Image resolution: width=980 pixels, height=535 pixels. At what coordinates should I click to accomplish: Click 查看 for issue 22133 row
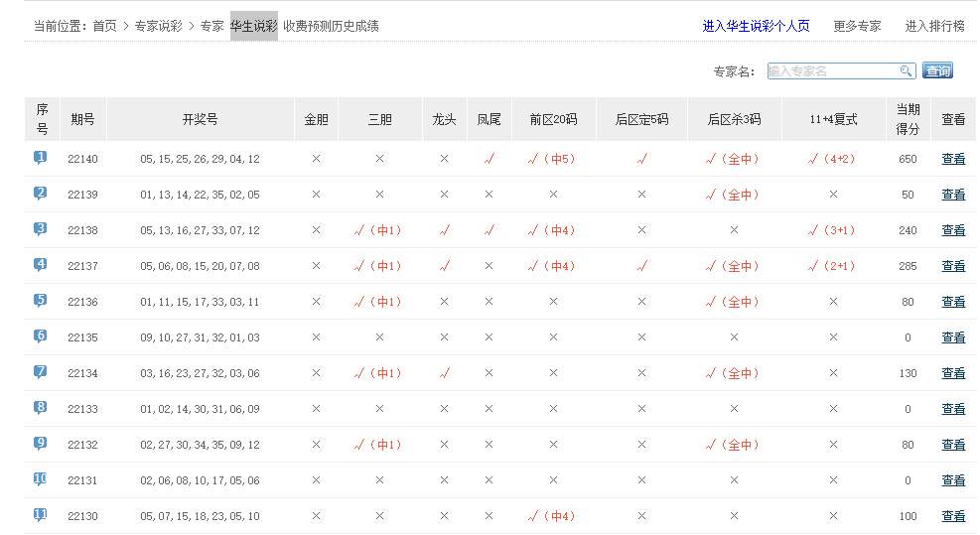point(953,409)
